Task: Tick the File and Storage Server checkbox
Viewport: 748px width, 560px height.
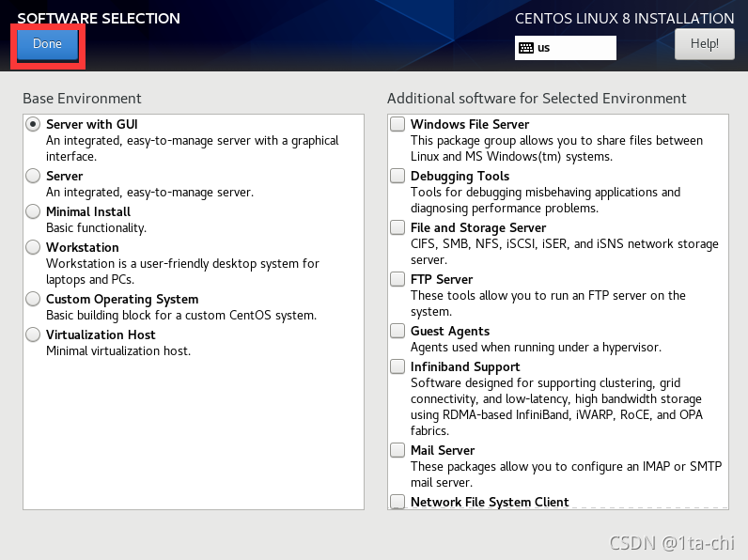Action: point(397,227)
